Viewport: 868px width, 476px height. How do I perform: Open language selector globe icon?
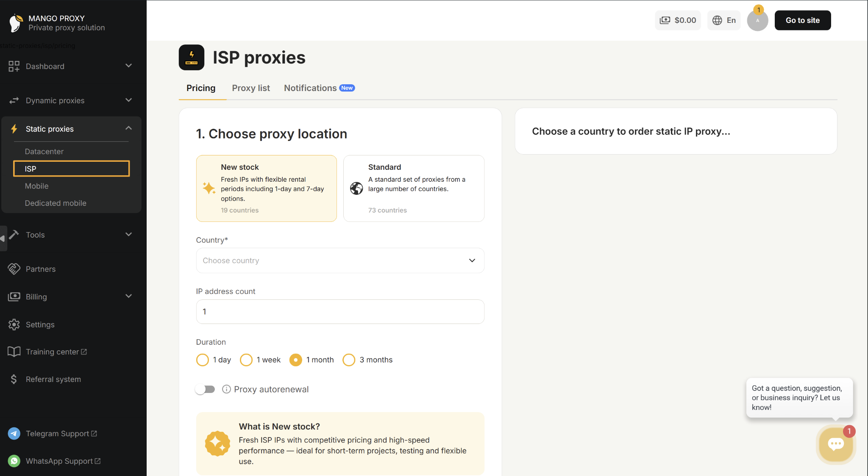pos(717,20)
